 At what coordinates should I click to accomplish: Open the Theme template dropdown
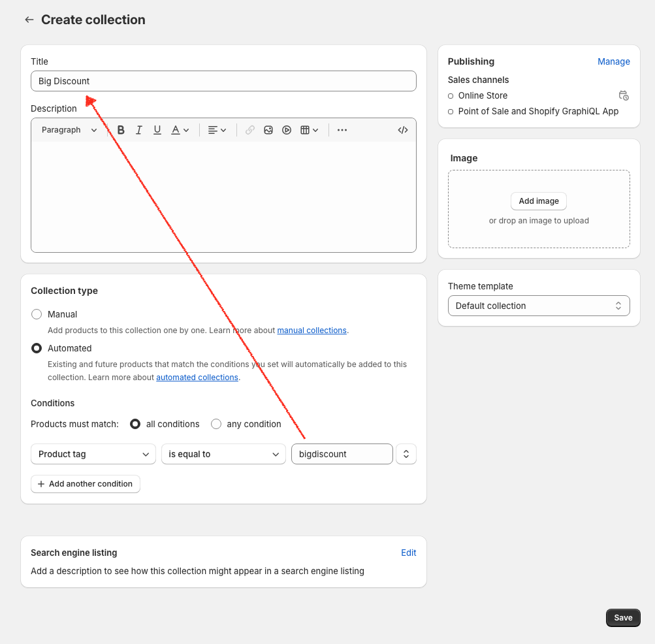click(539, 306)
